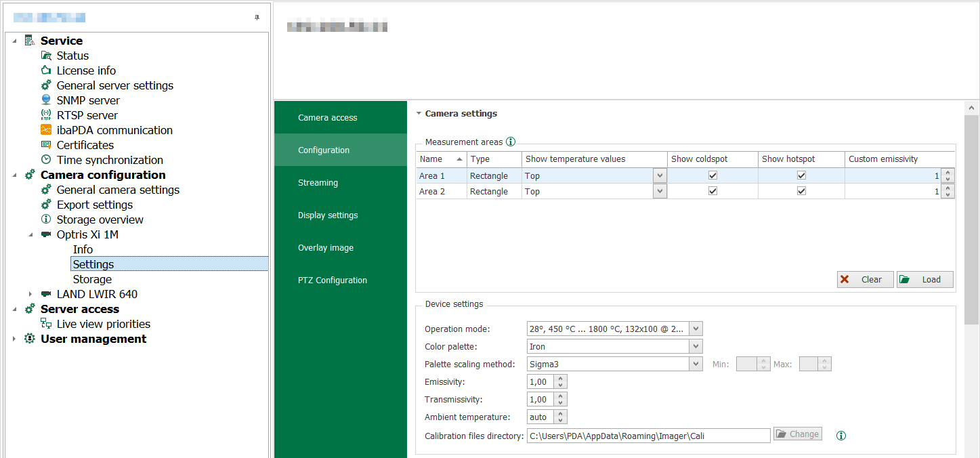Click the ibaPDA communication orange icon

[x=46, y=130]
